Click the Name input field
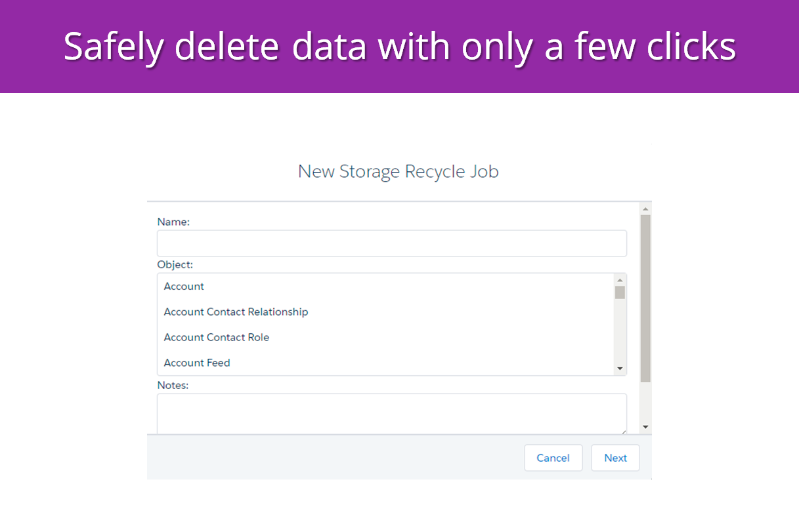The image size is (799, 532). (391, 243)
